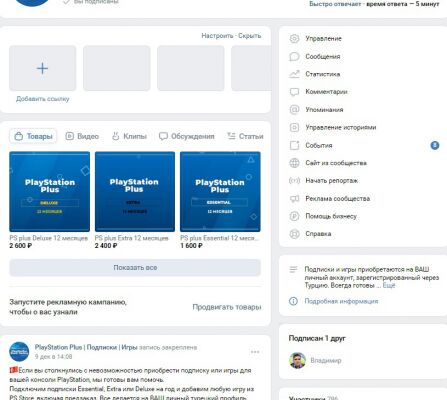Image resolution: width=447 pixels, height=400 pixels.
Task: Click the Реклама сообщества megaphone icon
Action: 294,199
